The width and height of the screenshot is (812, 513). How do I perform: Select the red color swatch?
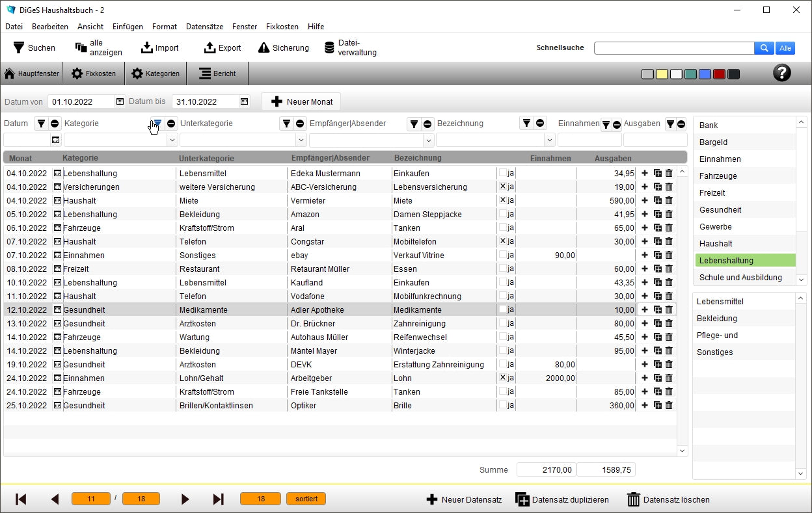[x=719, y=74]
